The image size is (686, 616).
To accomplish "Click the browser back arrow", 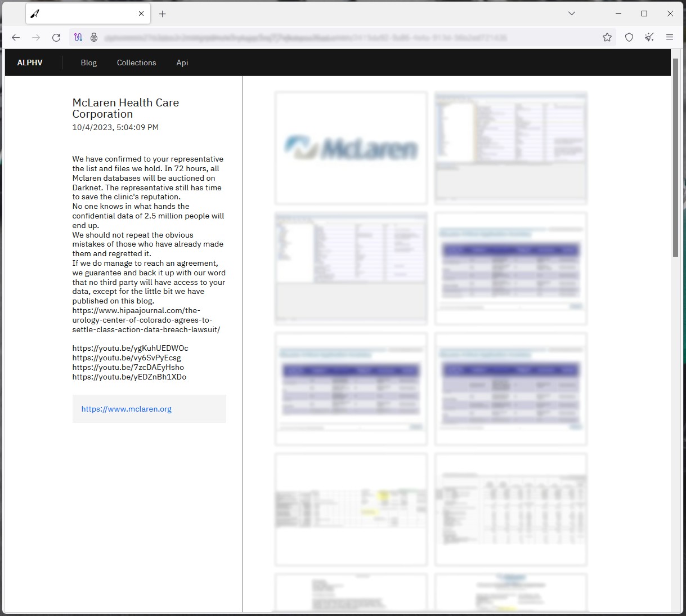I will (x=16, y=37).
